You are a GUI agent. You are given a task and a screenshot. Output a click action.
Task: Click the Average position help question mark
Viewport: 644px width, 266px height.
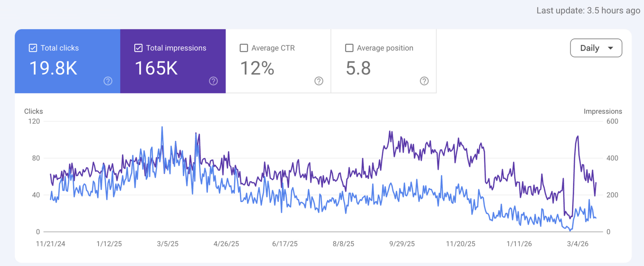point(424,81)
